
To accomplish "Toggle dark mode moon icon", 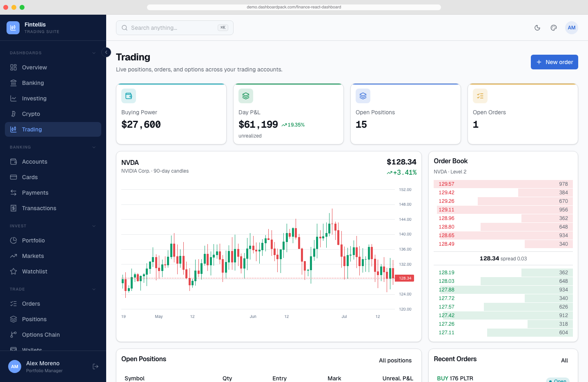I will pyautogui.click(x=537, y=28).
